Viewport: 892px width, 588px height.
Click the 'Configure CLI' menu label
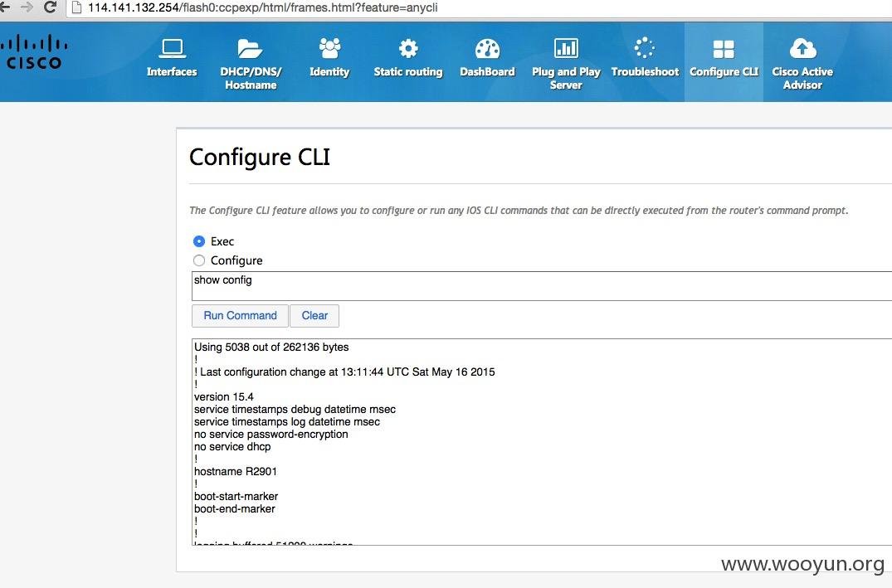point(724,71)
